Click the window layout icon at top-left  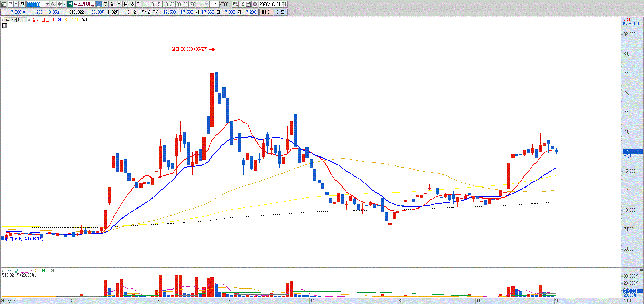[4, 4]
